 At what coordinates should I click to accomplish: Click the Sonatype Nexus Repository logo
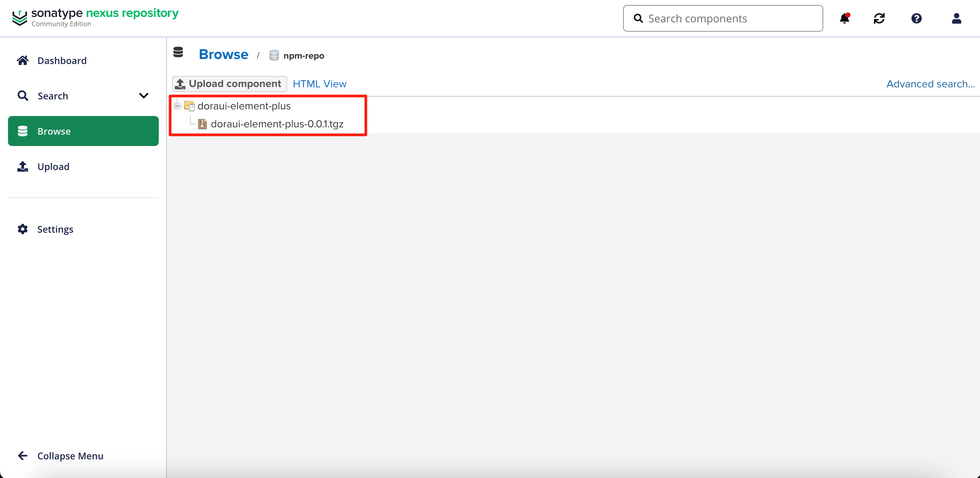click(x=95, y=17)
